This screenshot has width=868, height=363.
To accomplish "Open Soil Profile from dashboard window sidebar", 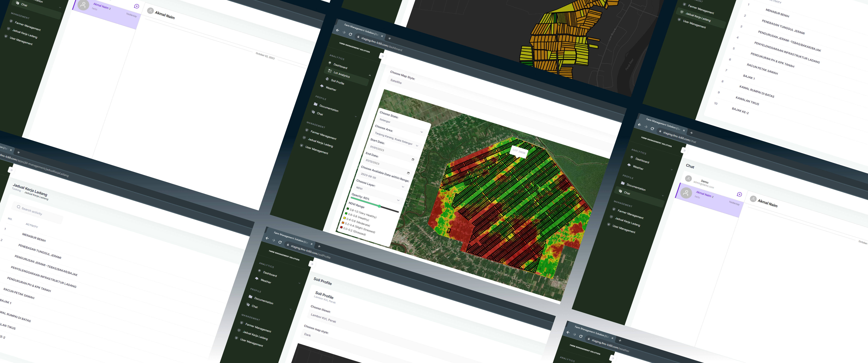I will [x=337, y=82].
